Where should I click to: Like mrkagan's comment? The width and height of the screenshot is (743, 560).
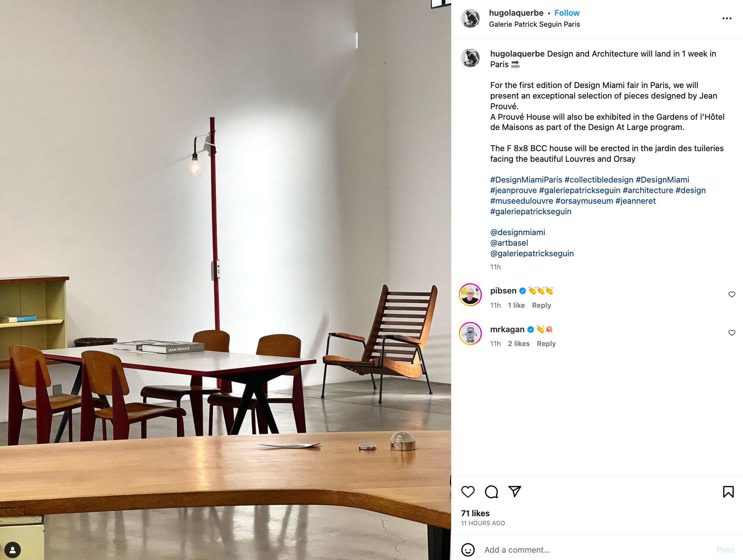click(x=732, y=333)
